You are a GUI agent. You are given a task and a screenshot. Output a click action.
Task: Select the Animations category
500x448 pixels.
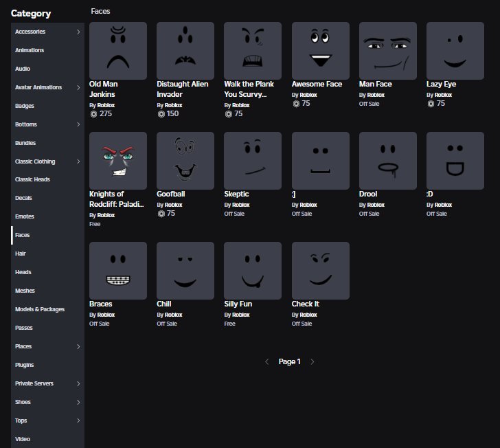pos(47,50)
